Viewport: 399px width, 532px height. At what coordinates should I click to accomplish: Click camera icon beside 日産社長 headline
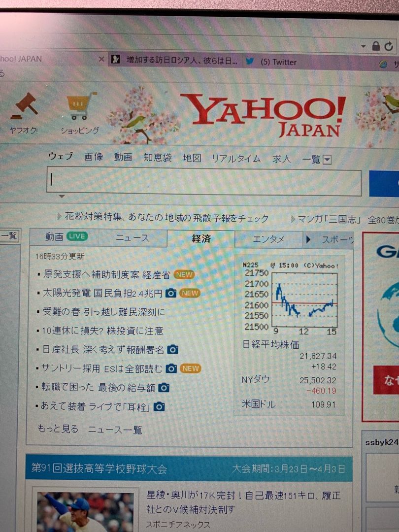173,349
